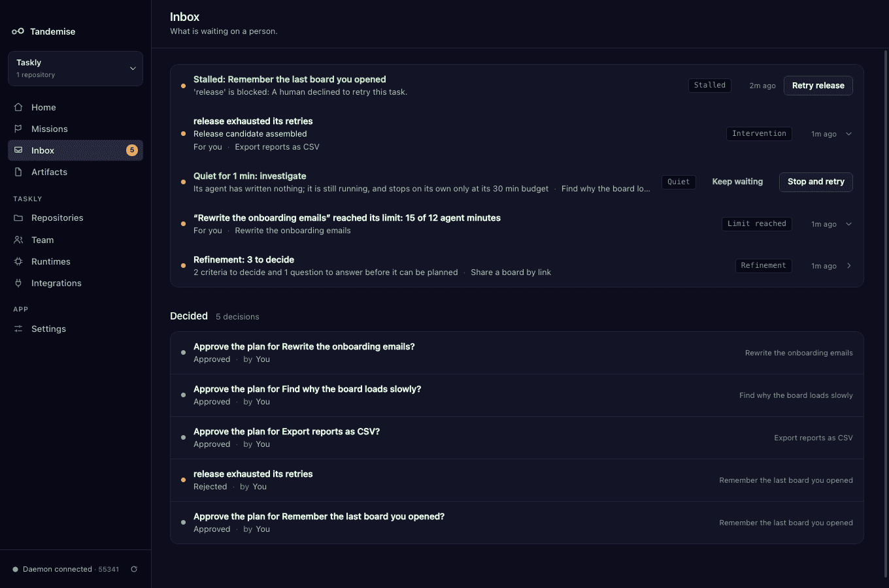Click the Repositories folder icon

pyautogui.click(x=18, y=218)
